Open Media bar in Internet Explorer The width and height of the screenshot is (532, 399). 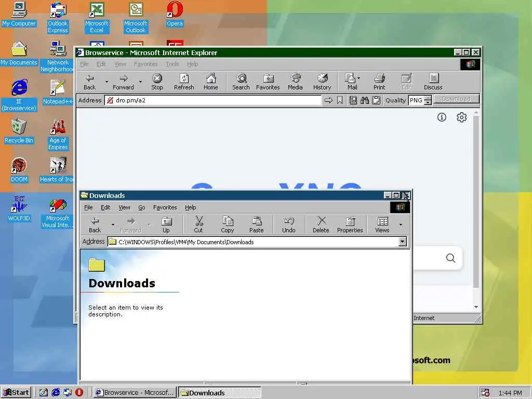[x=295, y=82]
